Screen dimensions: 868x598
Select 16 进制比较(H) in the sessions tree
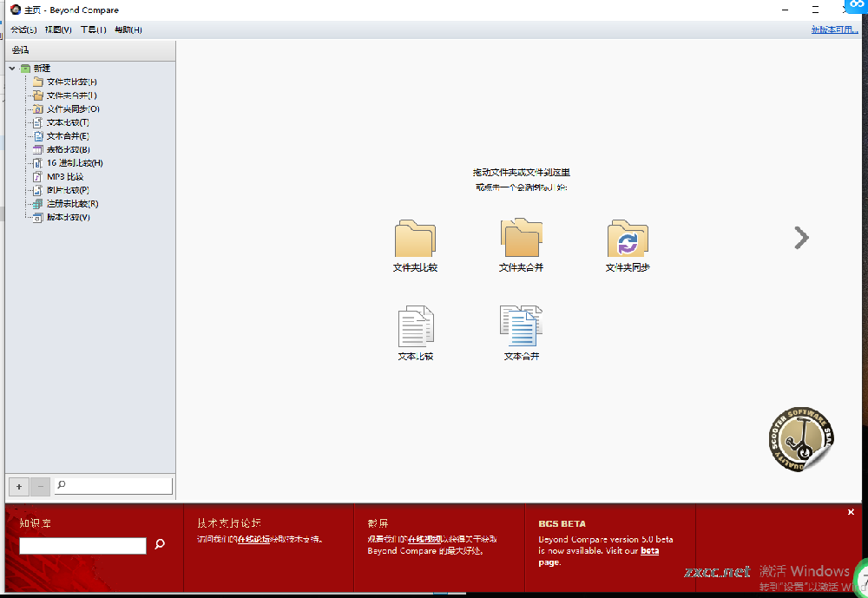coord(75,163)
